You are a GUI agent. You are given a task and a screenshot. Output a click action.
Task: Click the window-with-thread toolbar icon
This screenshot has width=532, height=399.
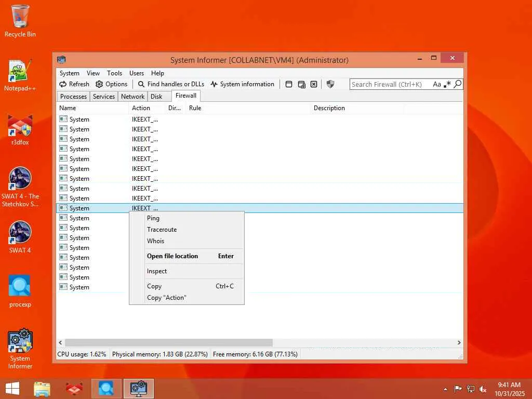(301, 84)
